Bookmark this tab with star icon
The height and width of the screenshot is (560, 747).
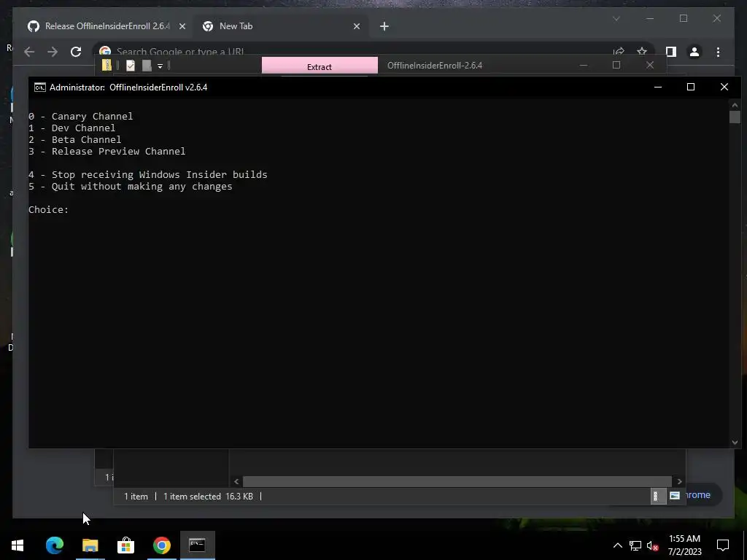tap(642, 52)
